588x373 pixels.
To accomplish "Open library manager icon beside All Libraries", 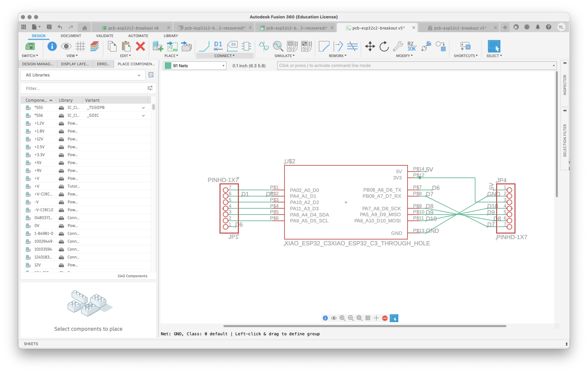I will tap(151, 75).
